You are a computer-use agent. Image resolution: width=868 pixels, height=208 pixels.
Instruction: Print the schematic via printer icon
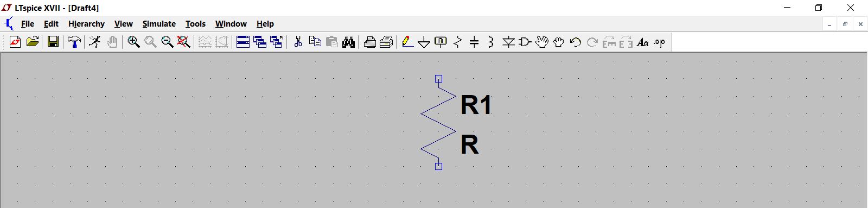point(369,42)
